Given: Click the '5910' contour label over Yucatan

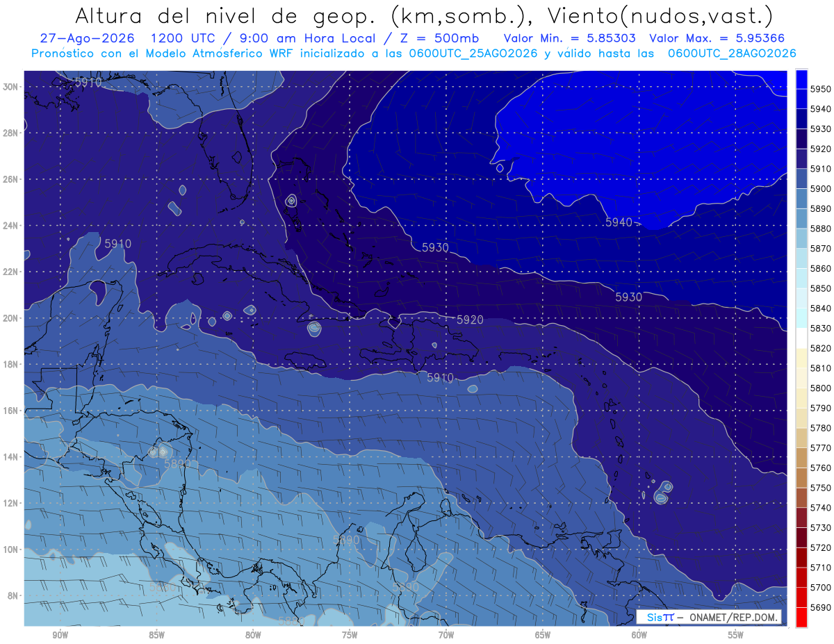Looking at the screenshot, I should coord(117,244).
